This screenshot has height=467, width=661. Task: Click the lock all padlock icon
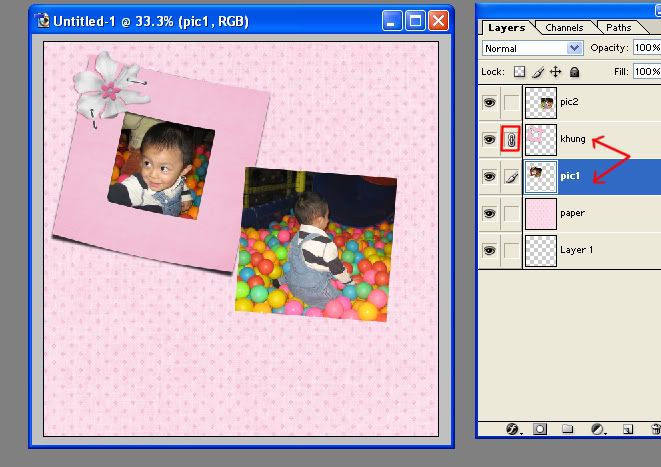point(574,72)
